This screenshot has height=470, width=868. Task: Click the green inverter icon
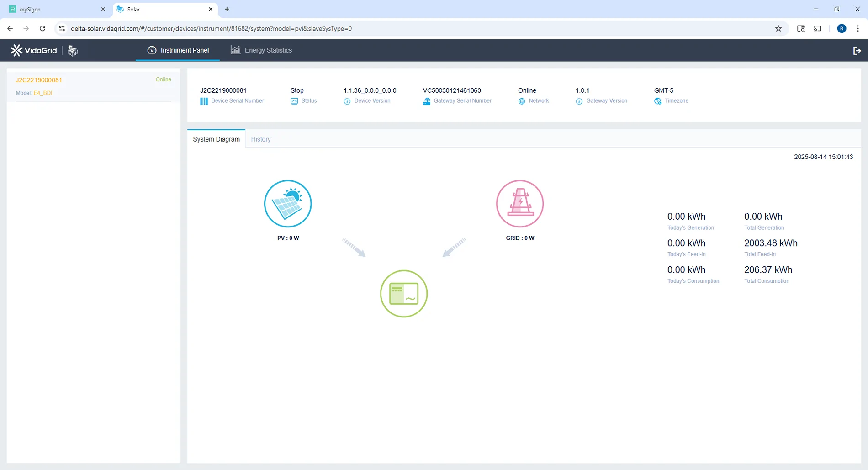click(404, 294)
